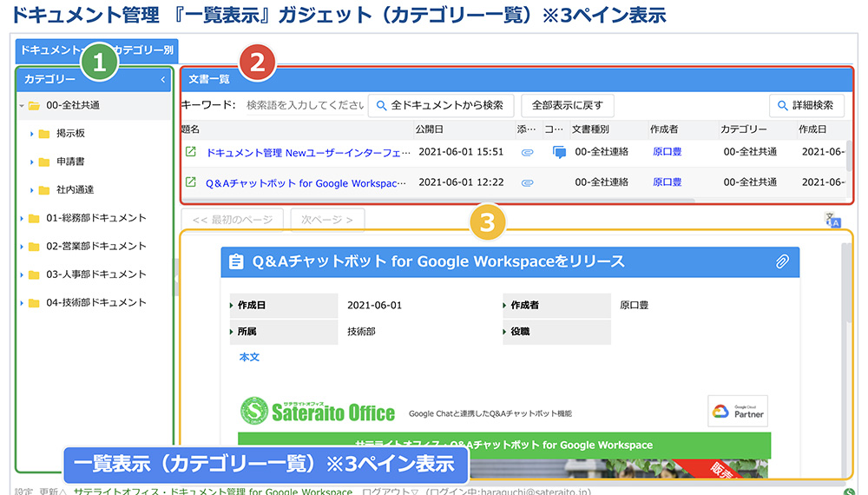Expand the 01-総務部ドキュメント folder
Viewport: 868px width, 495px height.
(x=21, y=218)
